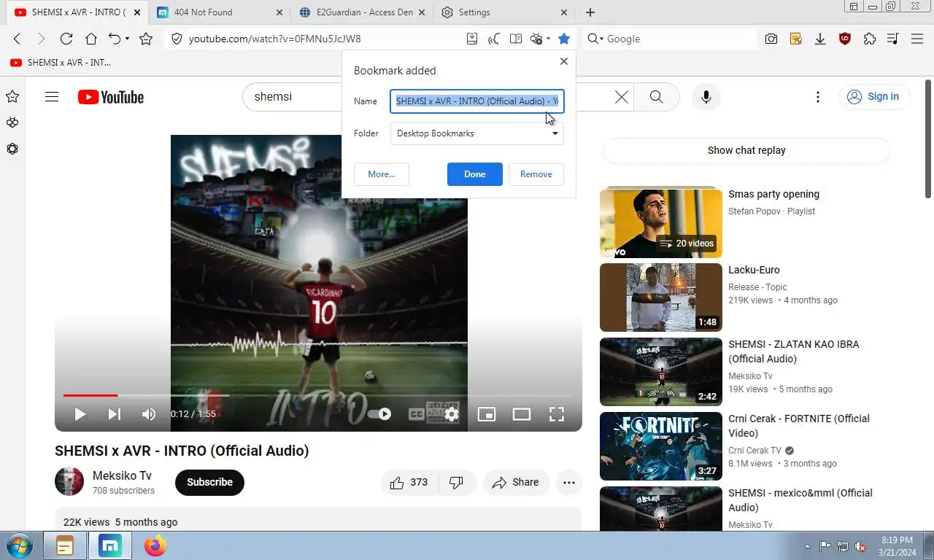This screenshot has width=934, height=560.
Task: Open the home page via house icon
Action: (91, 39)
